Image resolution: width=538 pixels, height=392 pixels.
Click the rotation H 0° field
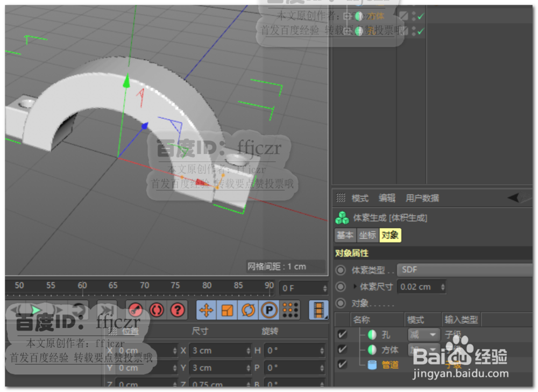coord(294,351)
